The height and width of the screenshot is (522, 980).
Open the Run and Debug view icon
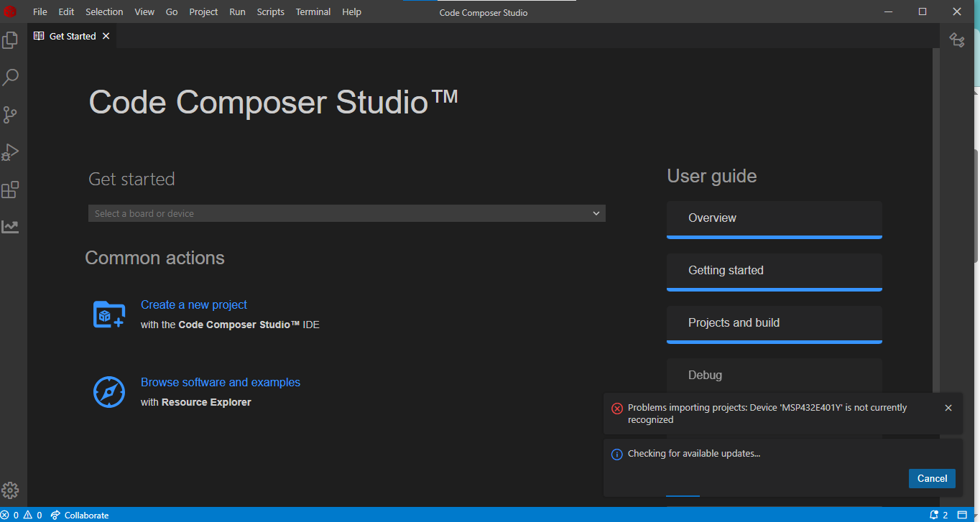coord(10,152)
